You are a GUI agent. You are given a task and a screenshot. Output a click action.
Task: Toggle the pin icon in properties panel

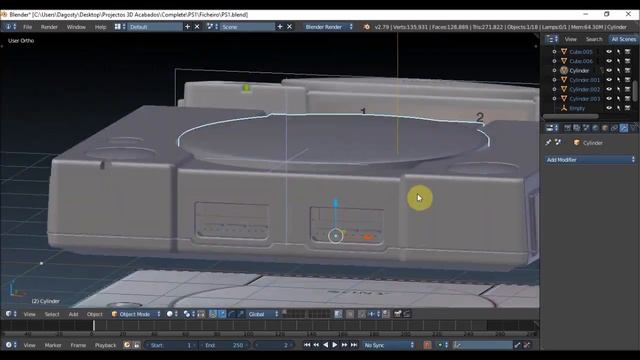tap(548, 142)
